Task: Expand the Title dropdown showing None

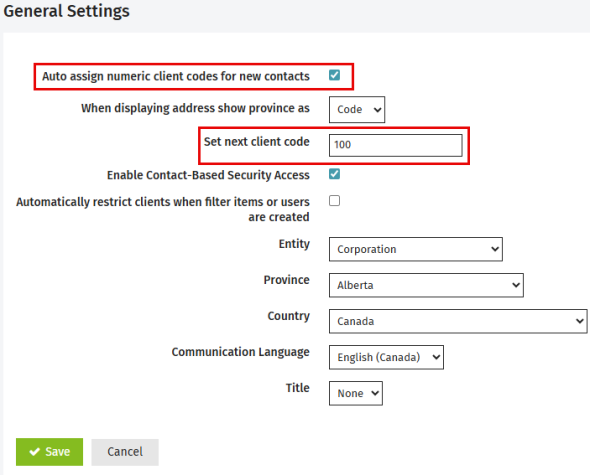Action: coord(356,393)
